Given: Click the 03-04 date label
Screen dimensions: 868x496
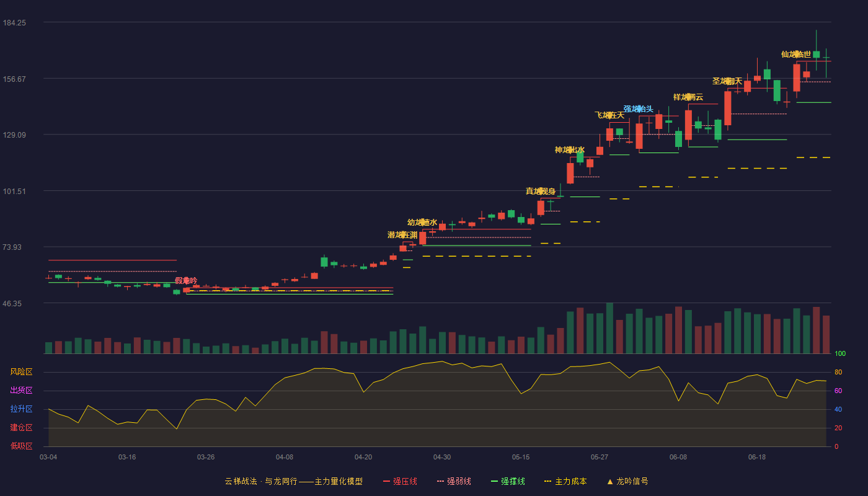Looking at the screenshot, I should pos(48,457).
